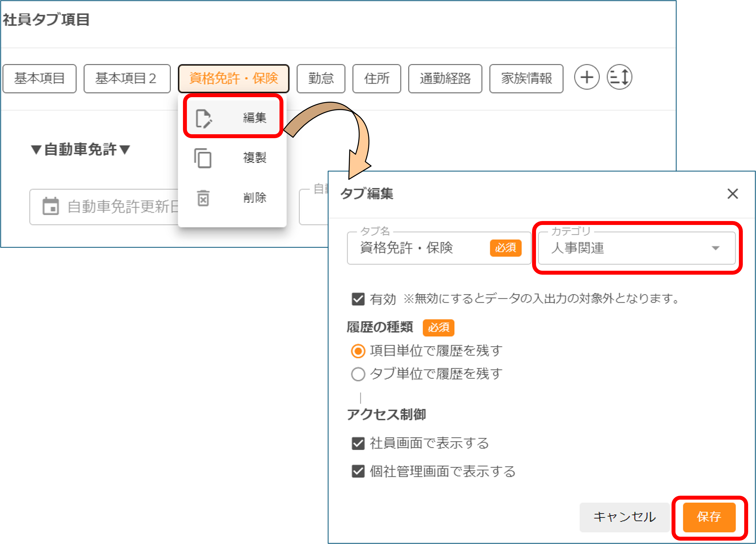Open the tab reorder icon
756x544 pixels.
point(619,78)
